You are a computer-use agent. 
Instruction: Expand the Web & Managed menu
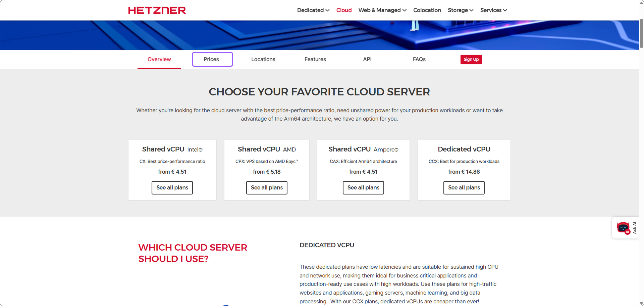pyautogui.click(x=382, y=10)
